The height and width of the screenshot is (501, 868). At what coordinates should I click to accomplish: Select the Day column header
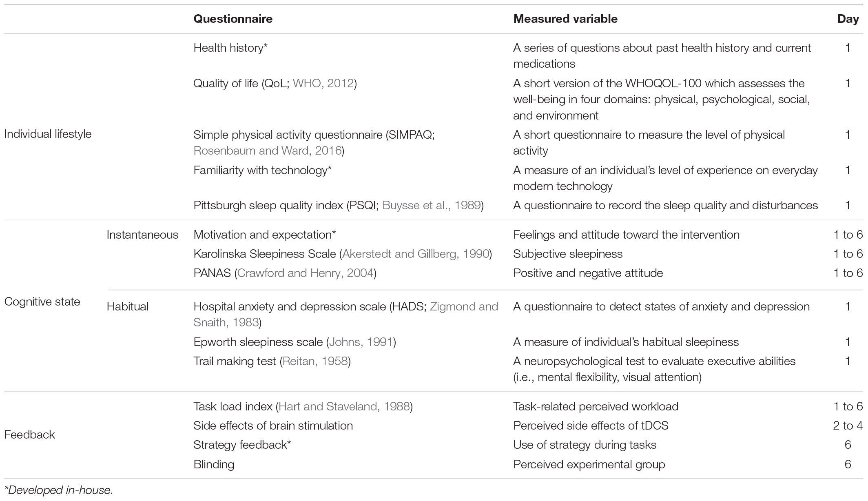pyautogui.click(x=848, y=19)
